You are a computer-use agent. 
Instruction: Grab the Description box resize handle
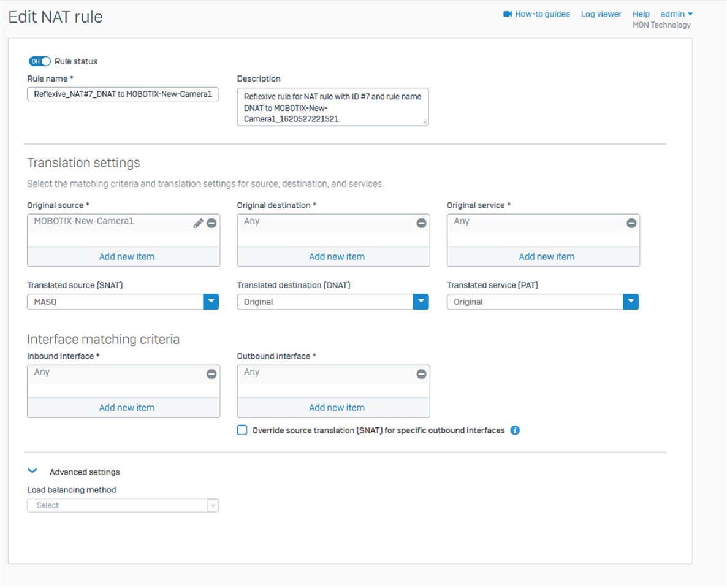tap(424, 122)
